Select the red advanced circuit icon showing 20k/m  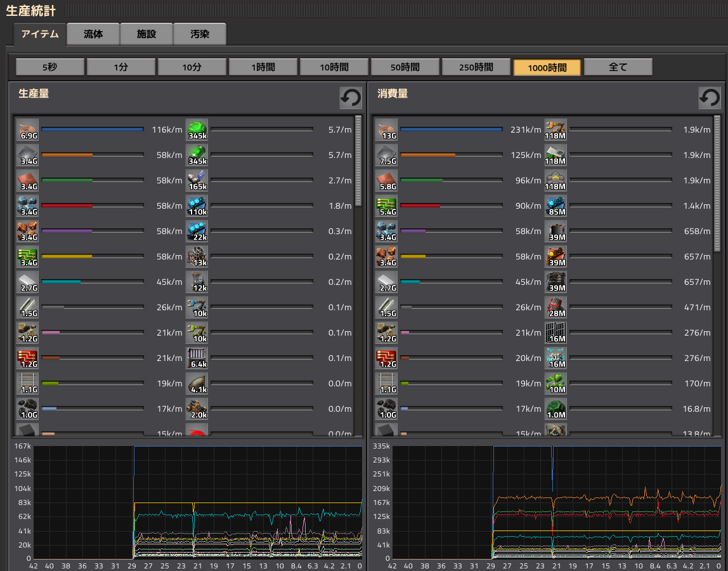[386, 358]
